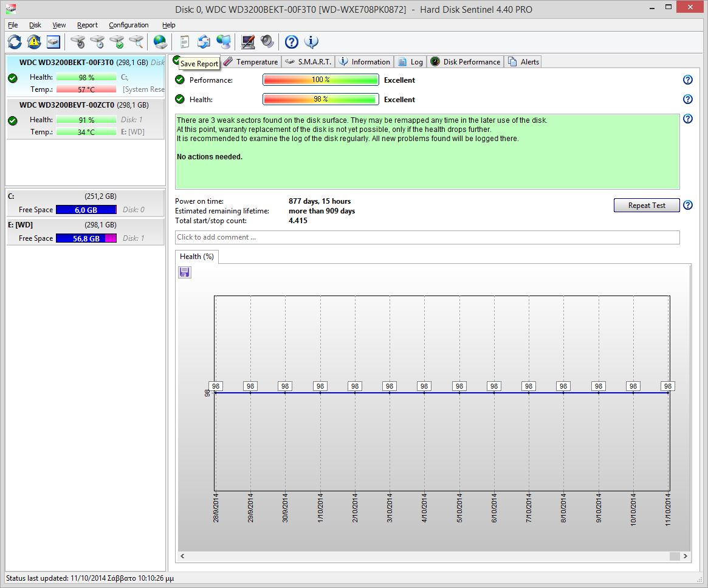The height and width of the screenshot is (588, 708).
Task: Click the Health 98 % gradient bar
Action: 321,99
